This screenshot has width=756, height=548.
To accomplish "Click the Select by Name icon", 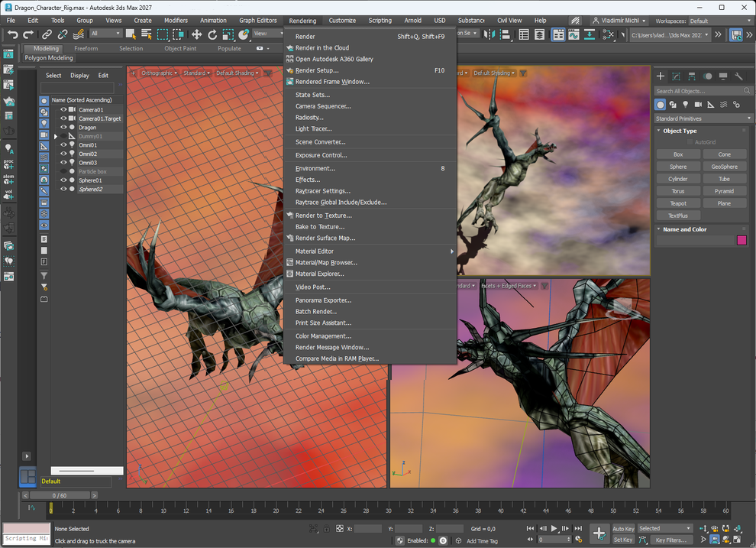I will tap(147, 34).
